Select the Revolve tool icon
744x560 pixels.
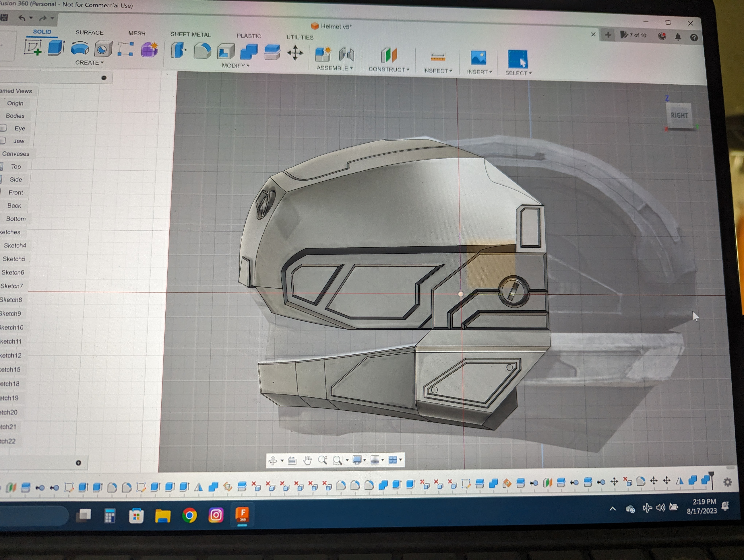tap(80, 49)
